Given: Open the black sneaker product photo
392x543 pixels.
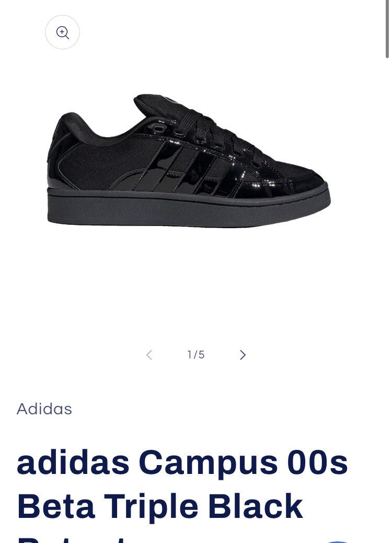Looking at the screenshot, I should pyautogui.click(x=189, y=161).
